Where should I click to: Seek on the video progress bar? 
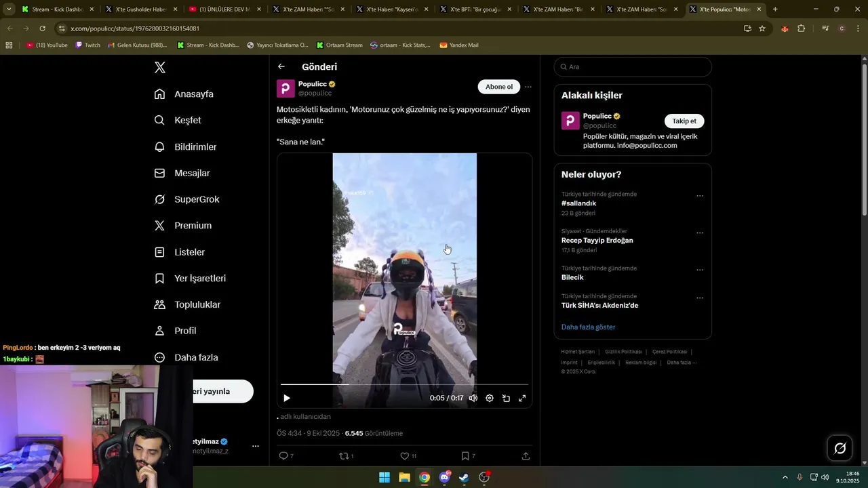pos(404,384)
